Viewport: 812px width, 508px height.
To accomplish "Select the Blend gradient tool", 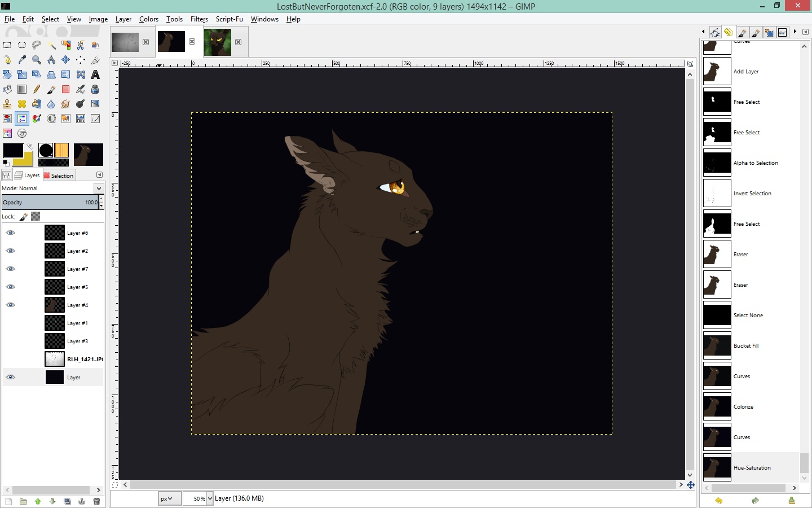I will pos(22,89).
